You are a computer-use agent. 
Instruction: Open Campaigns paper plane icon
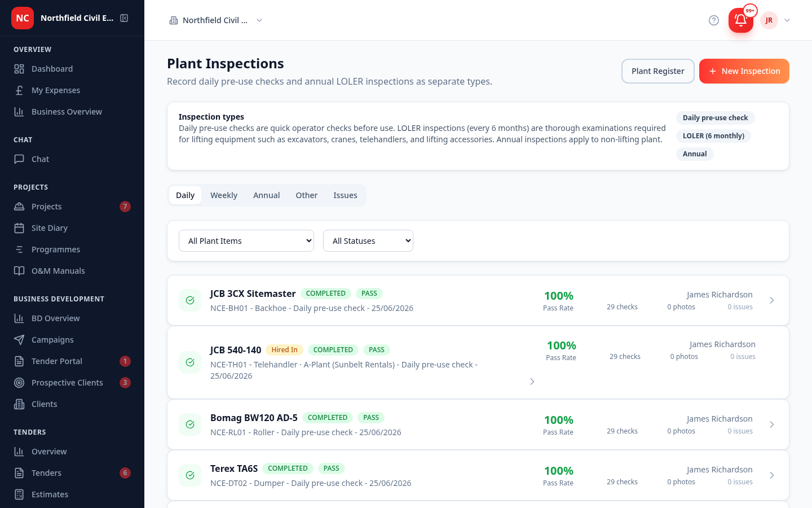pyautogui.click(x=19, y=340)
